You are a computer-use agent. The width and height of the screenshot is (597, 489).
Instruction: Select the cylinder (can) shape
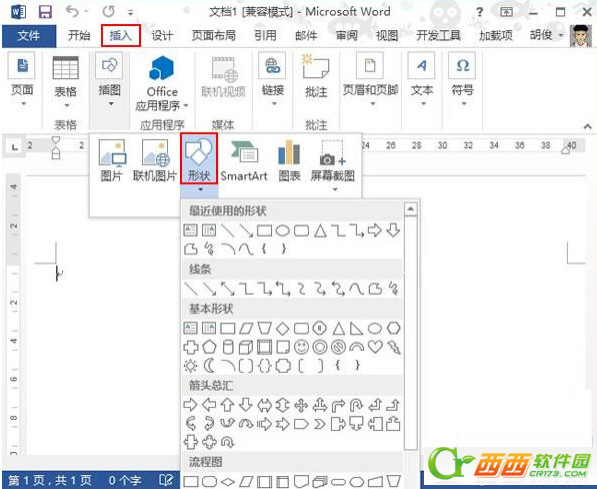tap(228, 347)
